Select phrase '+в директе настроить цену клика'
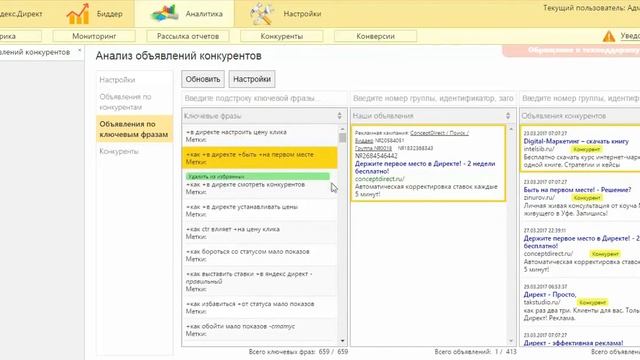The height and width of the screenshot is (360, 640). (x=260, y=136)
